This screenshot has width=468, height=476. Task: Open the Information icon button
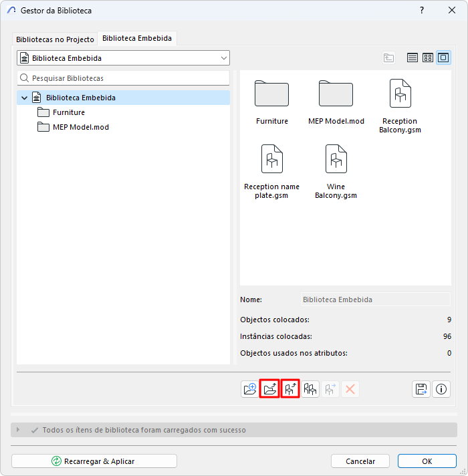click(441, 389)
